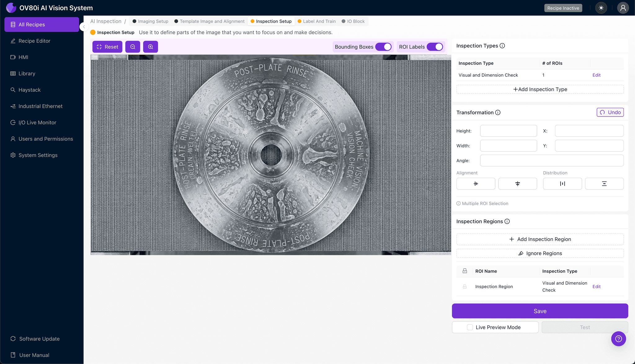Click the horizontal center alignment icon
635x364 pixels.
pyautogui.click(x=476, y=184)
